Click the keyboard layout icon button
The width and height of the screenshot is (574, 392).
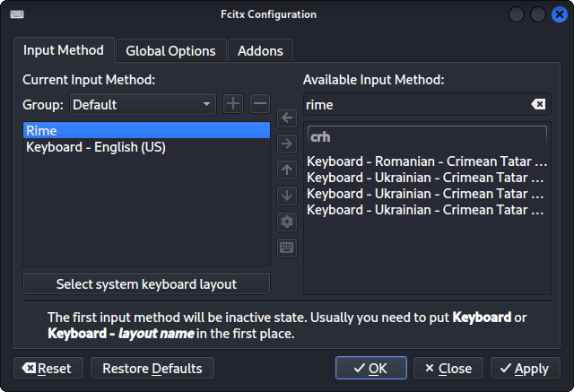coord(287,248)
